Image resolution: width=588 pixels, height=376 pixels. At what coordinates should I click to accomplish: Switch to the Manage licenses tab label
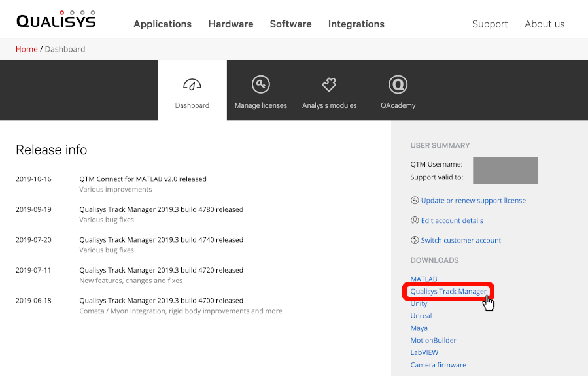click(x=260, y=105)
